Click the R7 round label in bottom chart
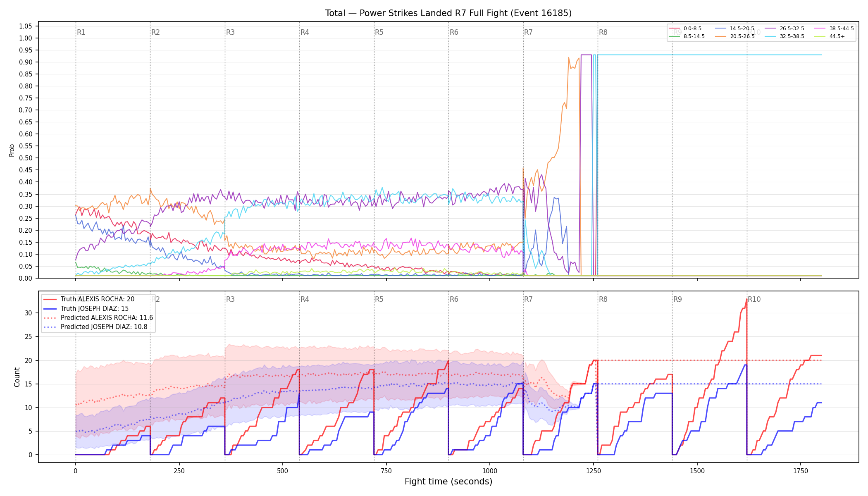This screenshot has width=868, height=496. (528, 299)
